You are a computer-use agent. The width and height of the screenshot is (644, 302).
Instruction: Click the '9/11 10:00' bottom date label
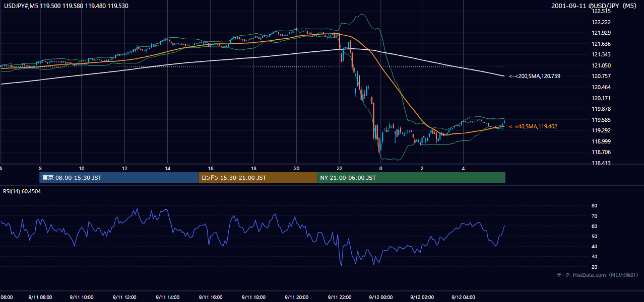tap(82, 297)
